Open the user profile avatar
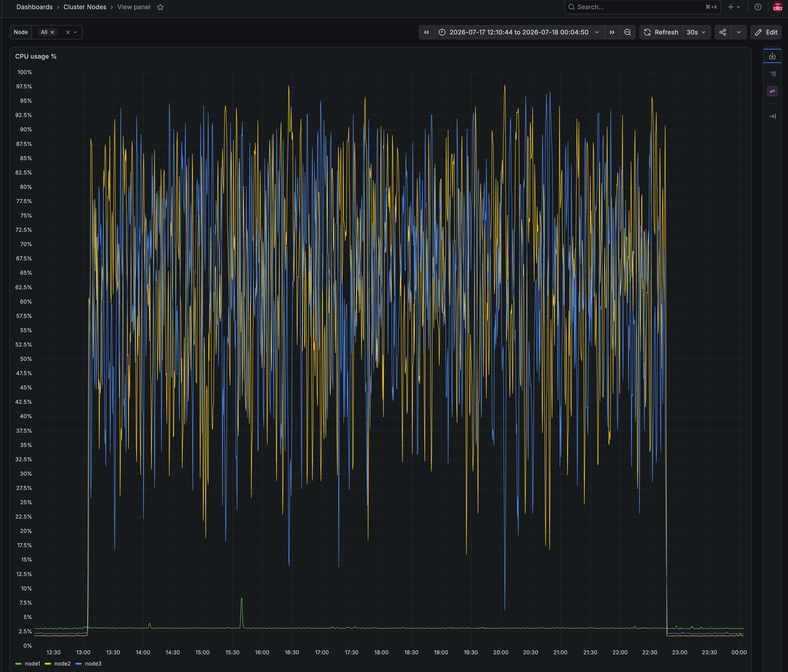788x672 pixels. click(777, 7)
